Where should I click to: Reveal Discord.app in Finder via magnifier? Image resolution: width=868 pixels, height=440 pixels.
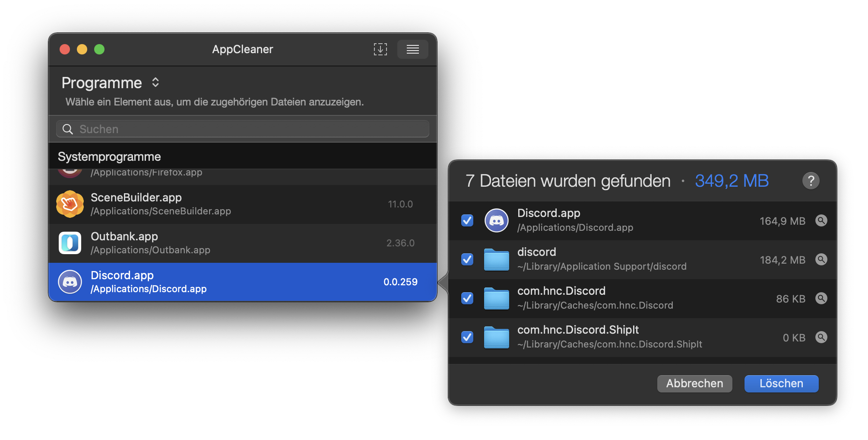(821, 220)
